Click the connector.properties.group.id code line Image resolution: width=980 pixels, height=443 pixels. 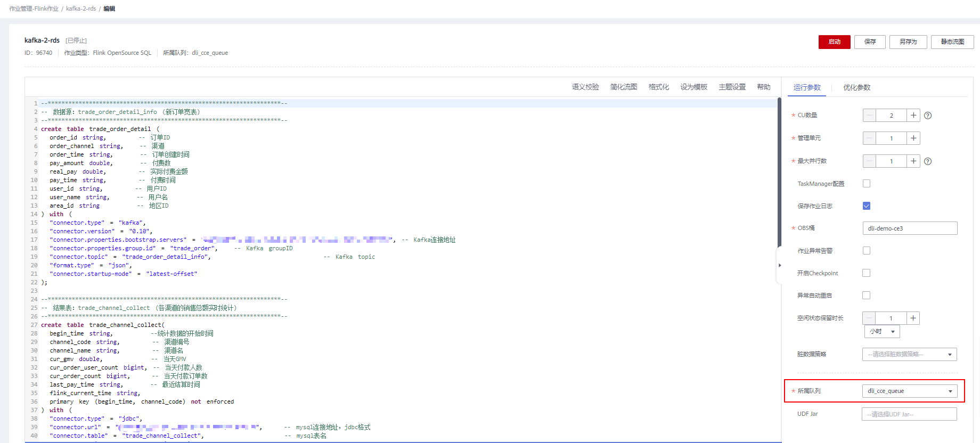click(x=134, y=248)
